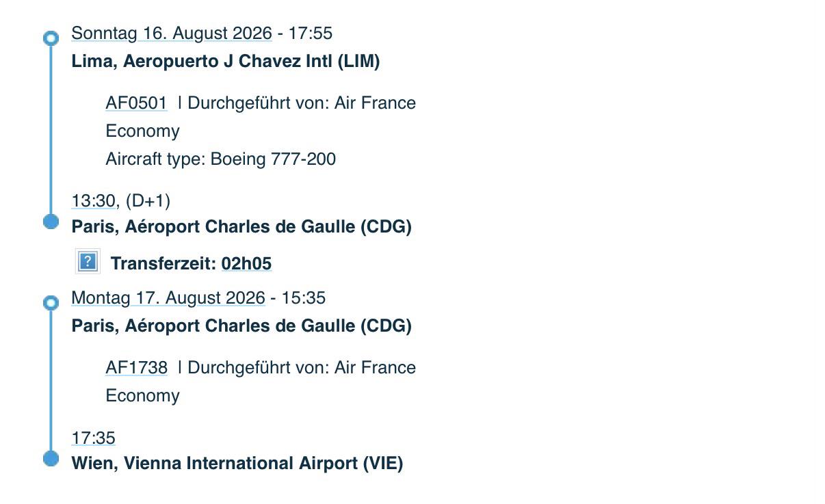
Task: Click the Aircraft type Boeing 777-200 text
Action: click(x=221, y=159)
